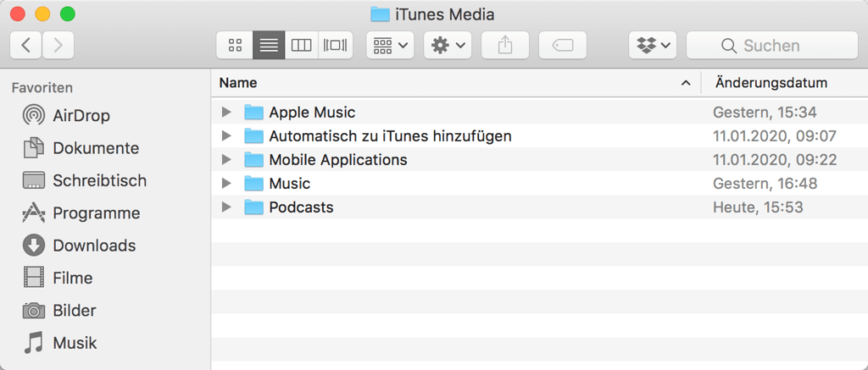This screenshot has height=370, width=868.
Task: Open Filme in the sidebar
Action: pos(58,278)
